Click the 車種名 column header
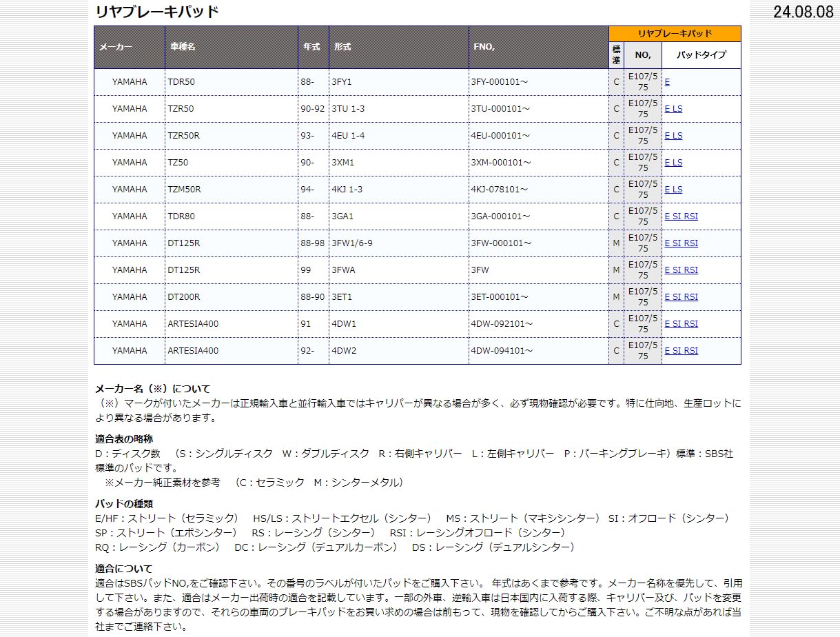840x637 pixels. [232, 47]
